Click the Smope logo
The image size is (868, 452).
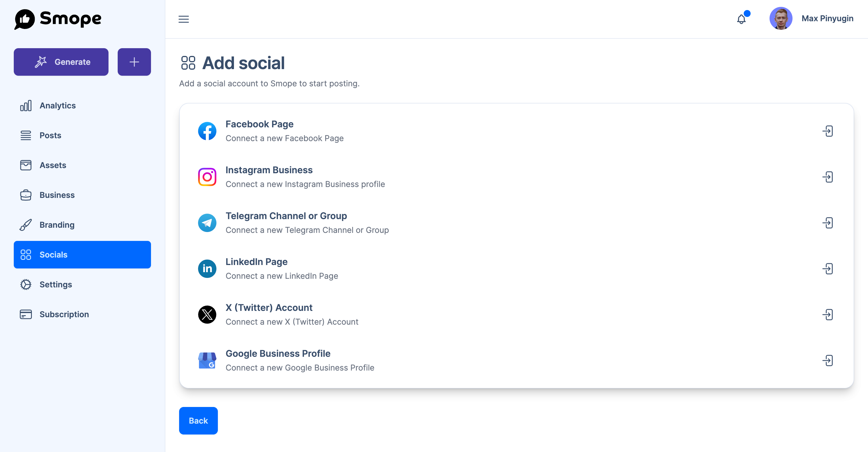pos(58,19)
